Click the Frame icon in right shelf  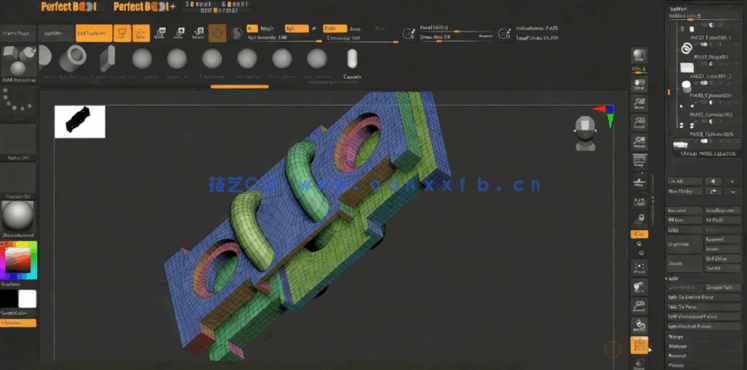pos(639,268)
